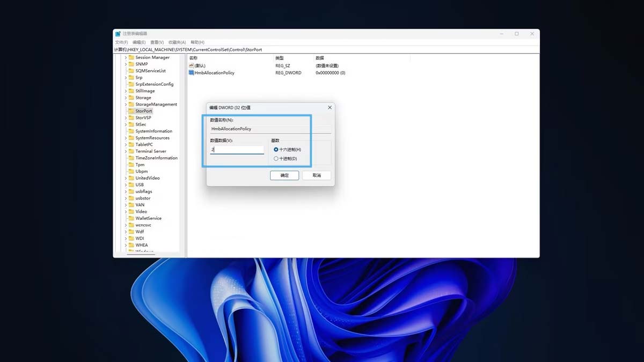Click the Session Manager folder icon
This screenshot has width=644, height=362.
pos(131,57)
